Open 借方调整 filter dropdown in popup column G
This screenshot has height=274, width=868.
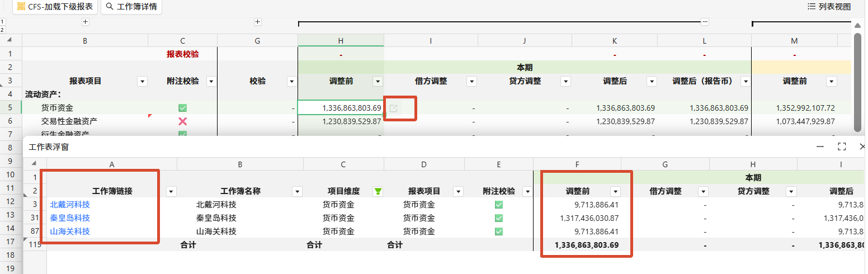coord(703,191)
